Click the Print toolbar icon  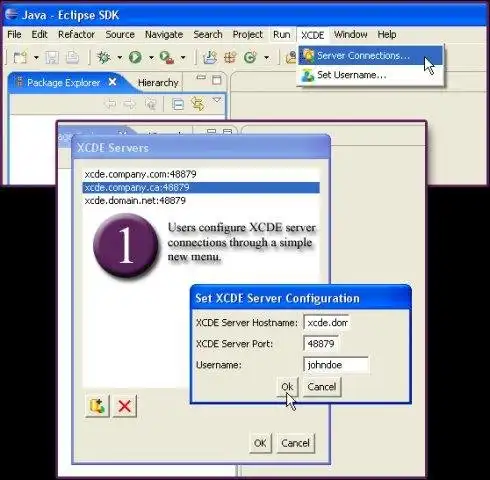coord(72,58)
